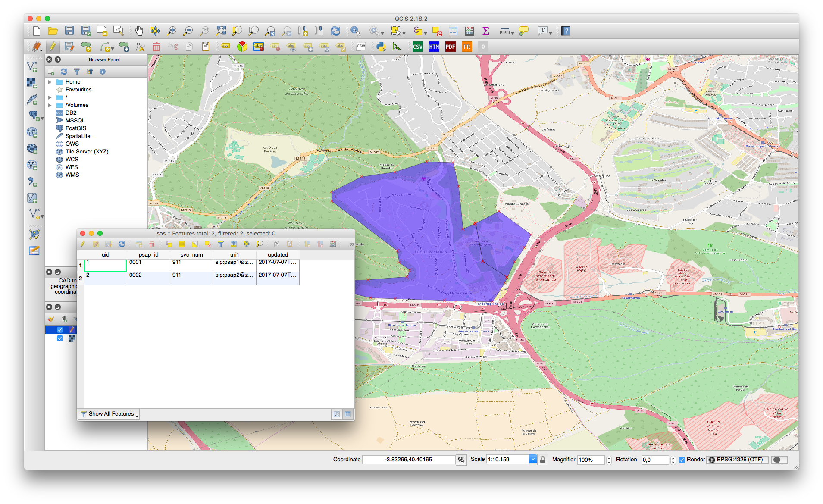Image resolution: width=823 pixels, height=504 pixels.
Task: Click the Refresh map icon
Action: (335, 31)
